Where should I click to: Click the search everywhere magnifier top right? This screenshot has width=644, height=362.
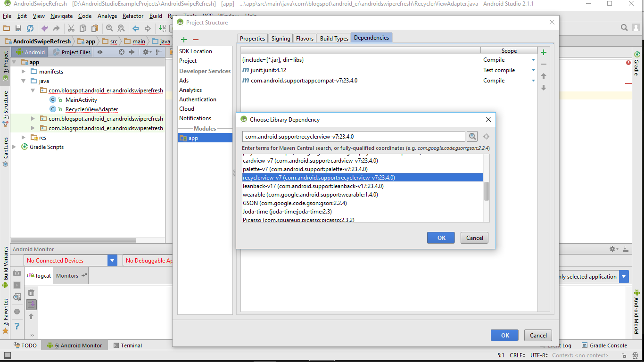624,28
